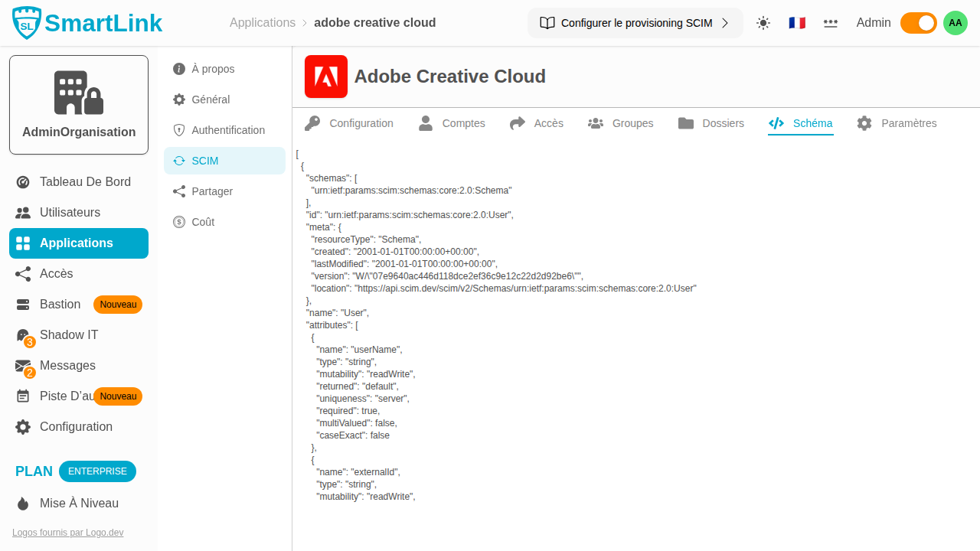Open the Coût cost section
Screen dimensions: 980x551
tap(203, 222)
